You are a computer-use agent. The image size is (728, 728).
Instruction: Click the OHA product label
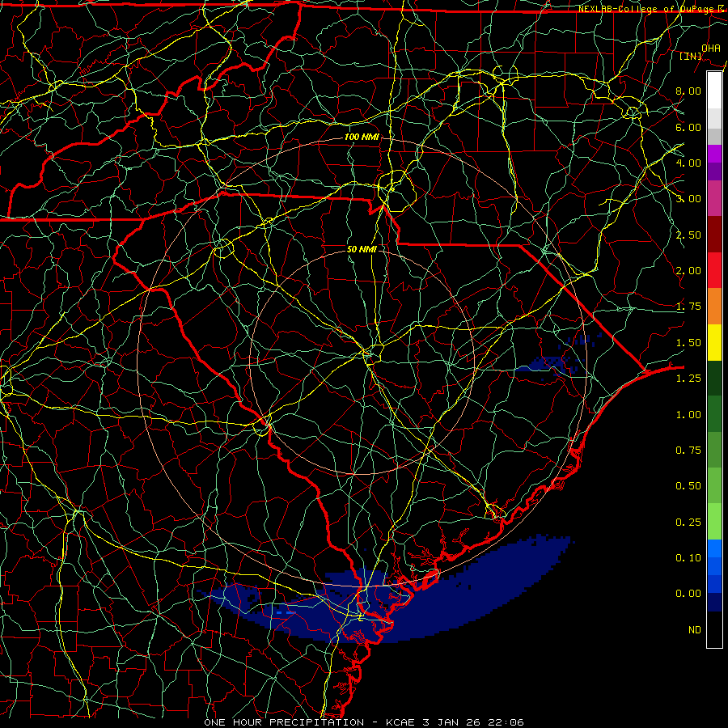coord(711,48)
